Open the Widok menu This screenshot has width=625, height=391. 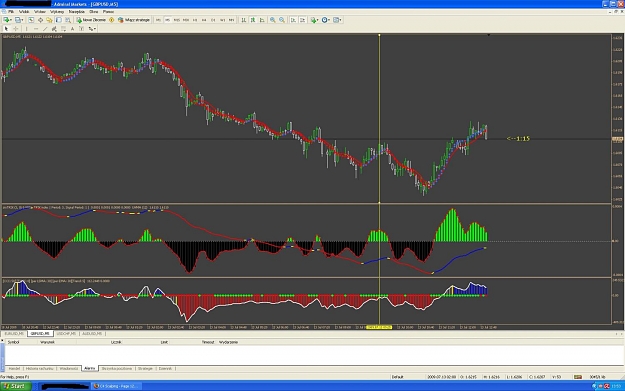(x=24, y=12)
